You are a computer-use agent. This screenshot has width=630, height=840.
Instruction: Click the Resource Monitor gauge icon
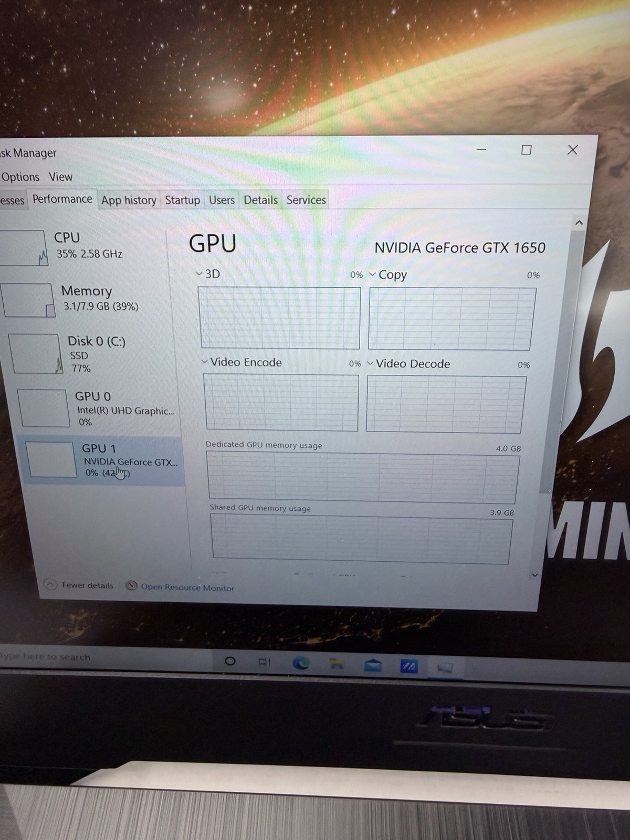click(x=132, y=585)
